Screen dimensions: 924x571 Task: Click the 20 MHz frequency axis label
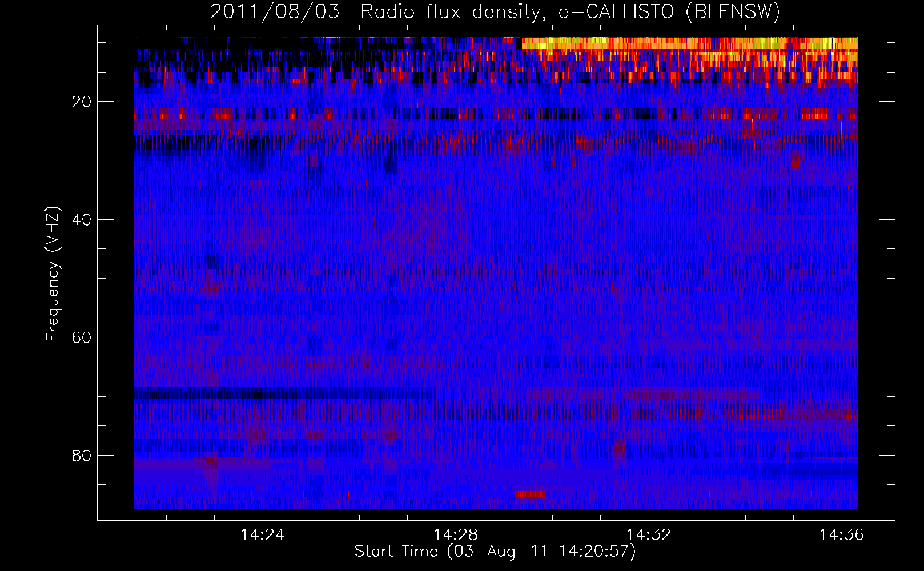82,102
